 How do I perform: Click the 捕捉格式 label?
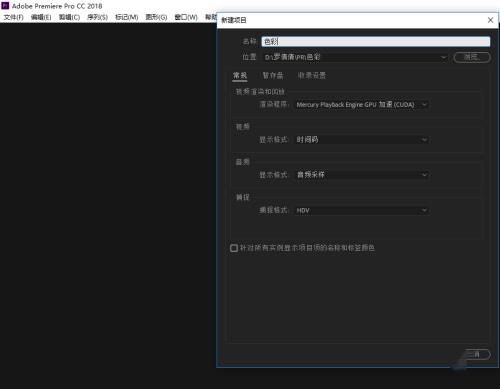(274, 210)
